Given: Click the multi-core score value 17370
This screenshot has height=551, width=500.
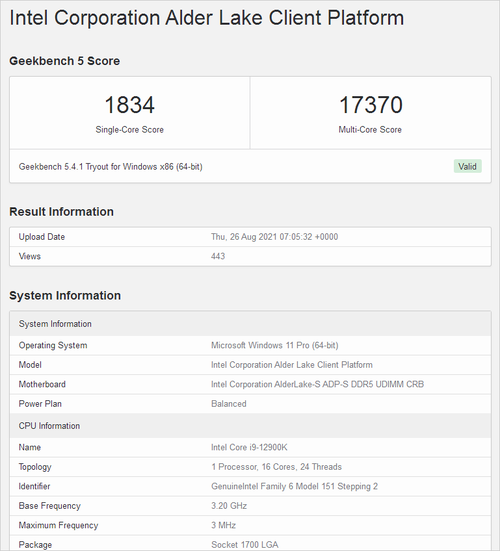Looking at the screenshot, I should pos(370,105).
